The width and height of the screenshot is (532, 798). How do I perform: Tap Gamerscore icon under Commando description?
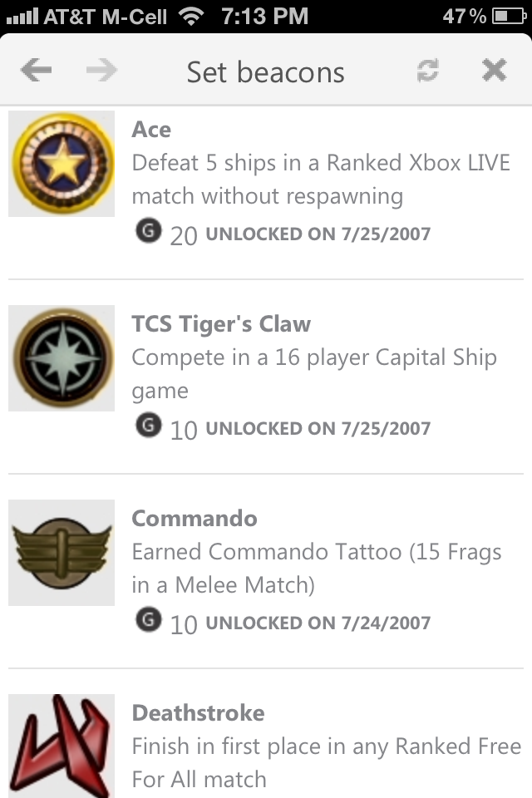point(147,620)
